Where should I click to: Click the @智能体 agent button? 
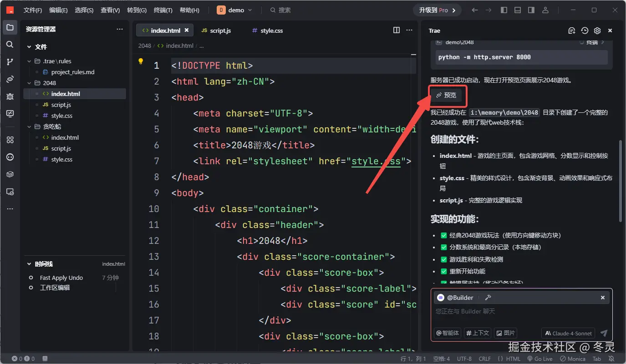coord(448,333)
